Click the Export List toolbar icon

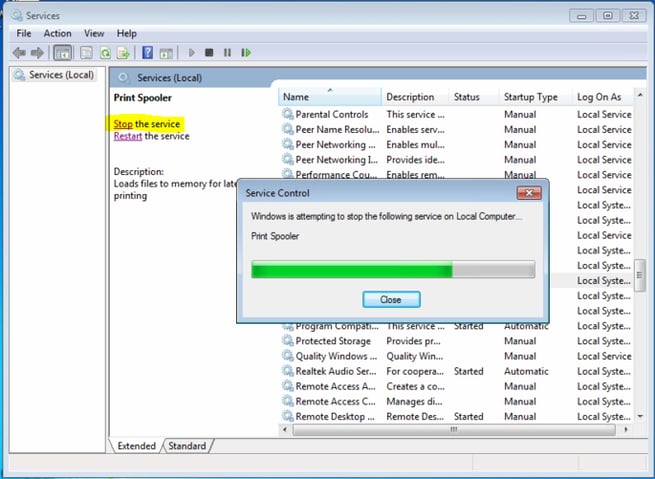(123, 52)
